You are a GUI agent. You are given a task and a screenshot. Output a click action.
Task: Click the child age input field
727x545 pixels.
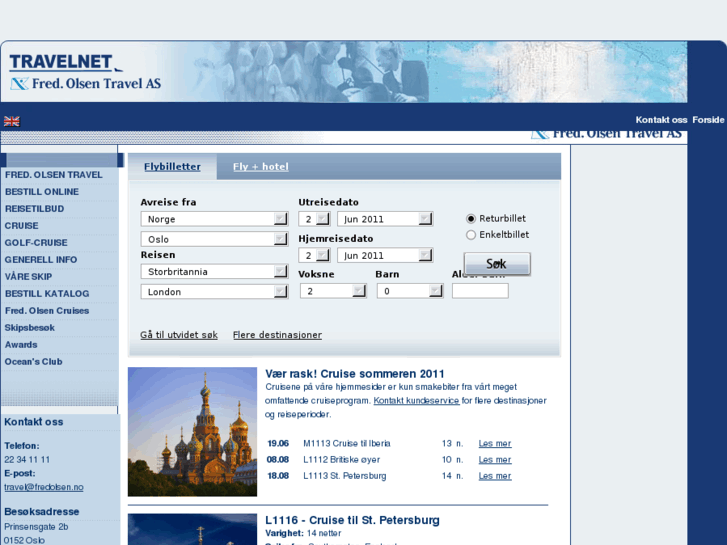click(480, 291)
